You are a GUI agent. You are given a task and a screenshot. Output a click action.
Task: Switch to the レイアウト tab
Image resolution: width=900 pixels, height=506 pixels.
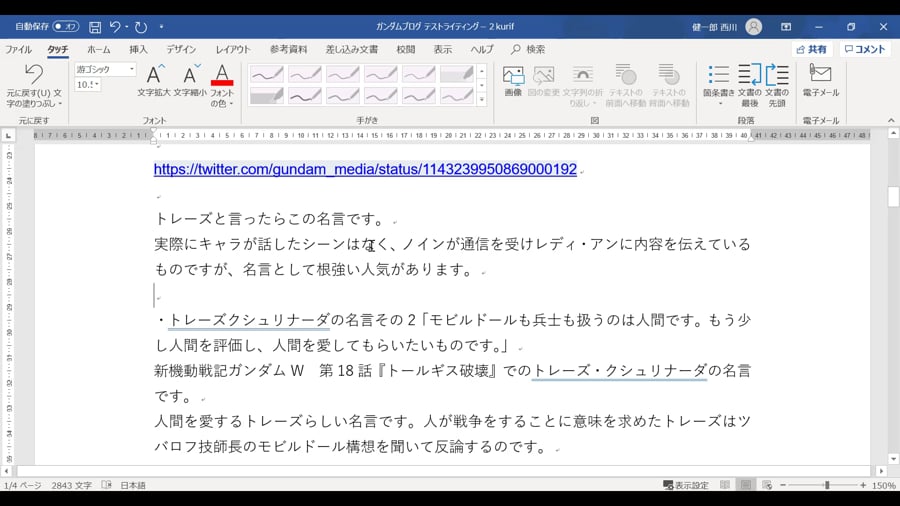[233, 49]
